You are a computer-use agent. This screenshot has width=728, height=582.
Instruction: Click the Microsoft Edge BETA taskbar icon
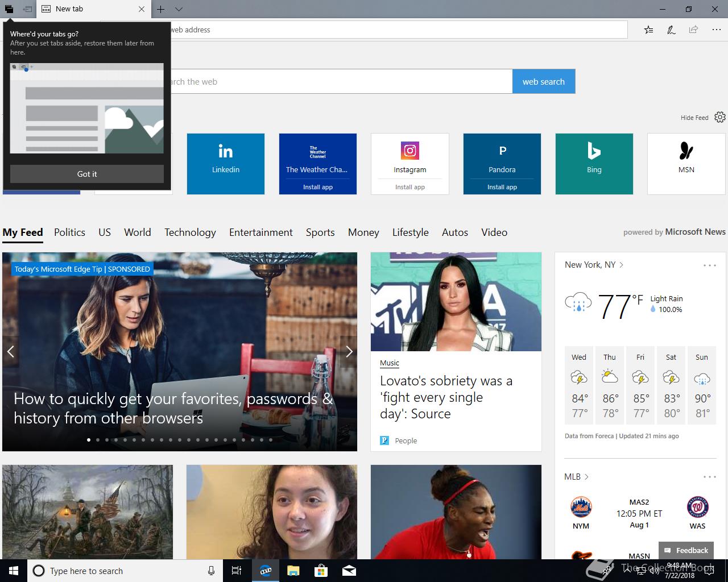pyautogui.click(x=266, y=571)
